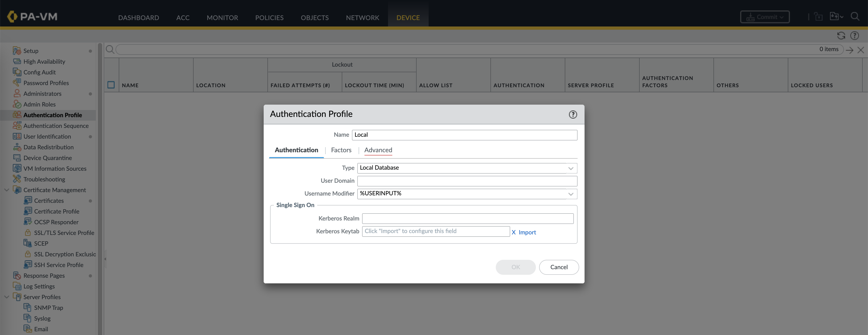This screenshot has width=868, height=335.
Task: Click the Troubleshooting tools icon
Action: (17, 179)
